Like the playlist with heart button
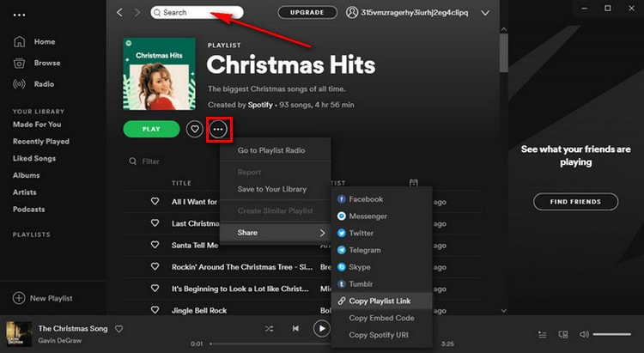 (x=195, y=129)
